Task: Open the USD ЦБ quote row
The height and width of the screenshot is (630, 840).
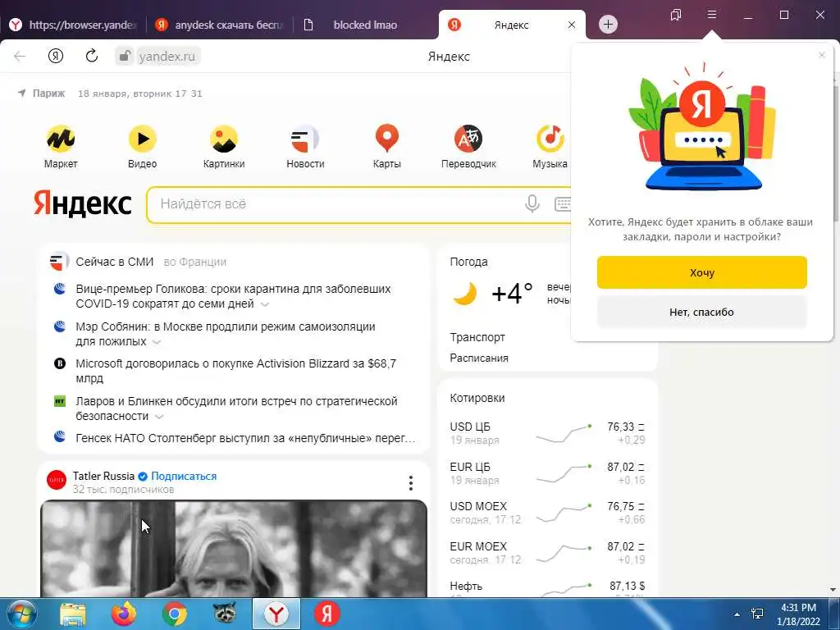Action: (547, 433)
